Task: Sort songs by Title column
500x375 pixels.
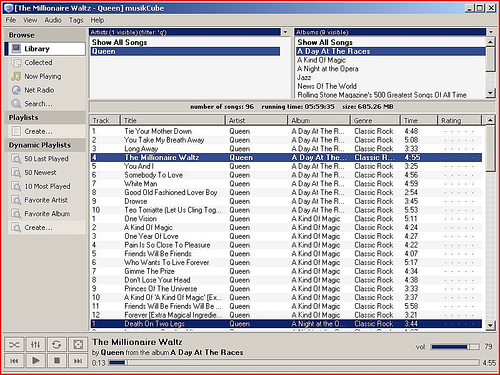Action: coord(173,120)
